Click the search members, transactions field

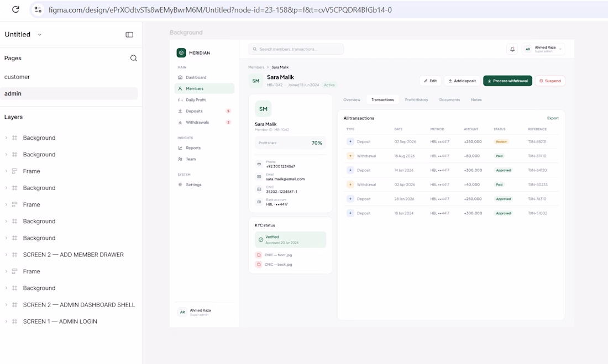tap(296, 49)
